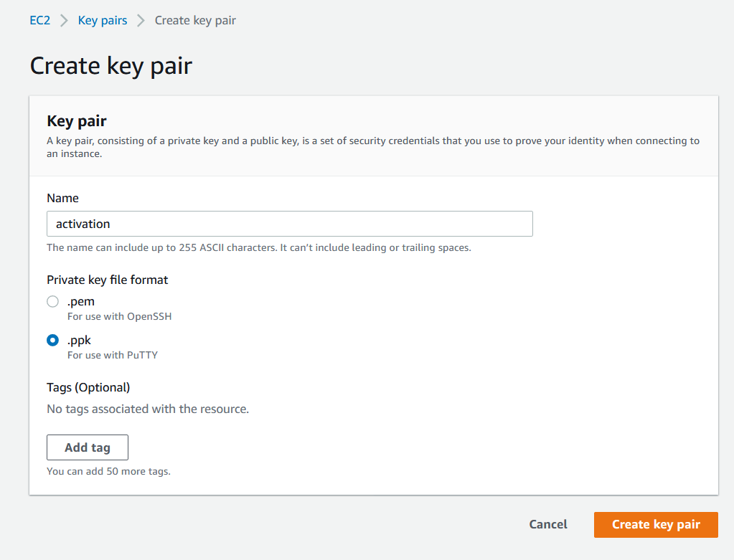Click the For use with OpenSSH description
The image size is (734, 560).
coord(119,317)
